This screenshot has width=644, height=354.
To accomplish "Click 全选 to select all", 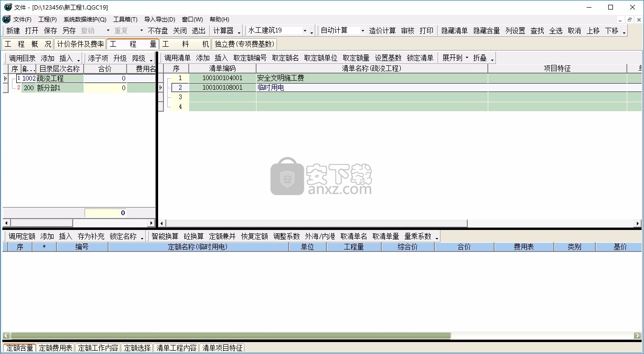I will 556,31.
